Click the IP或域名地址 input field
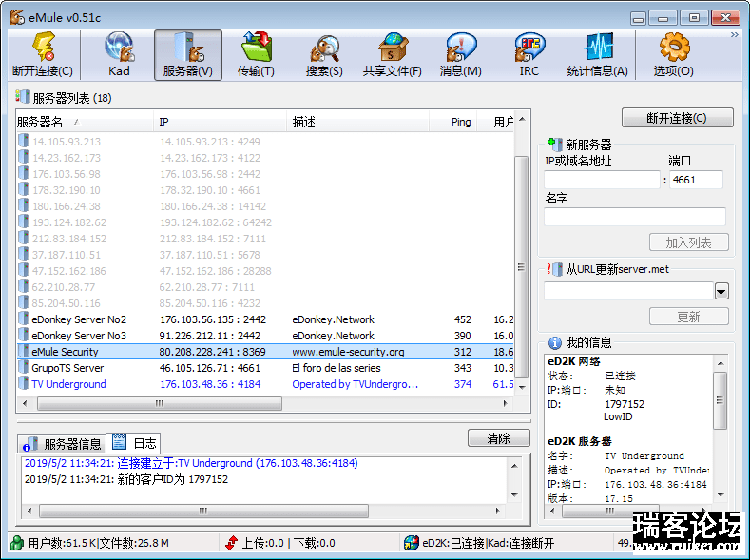This screenshot has width=750, height=560. 602,180
